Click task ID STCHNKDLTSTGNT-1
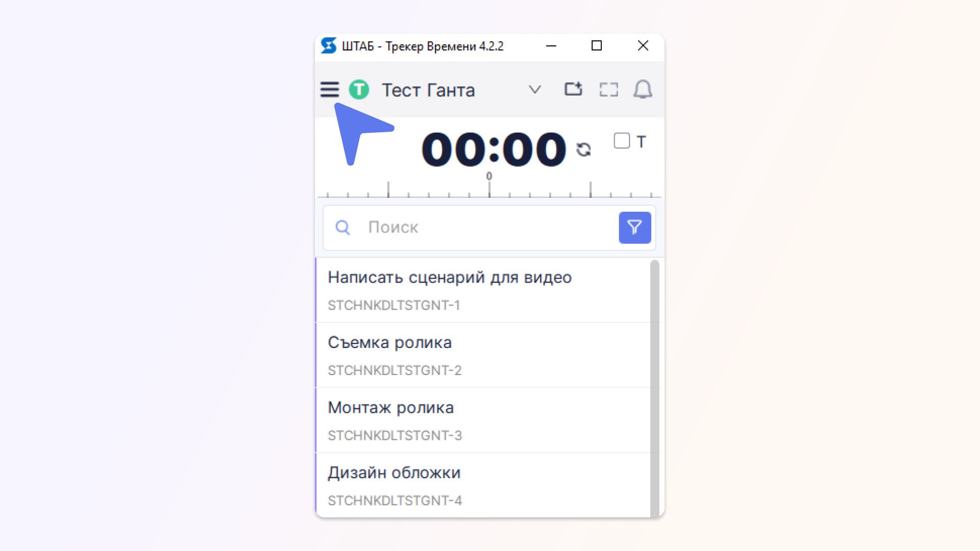 click(394, 305)
